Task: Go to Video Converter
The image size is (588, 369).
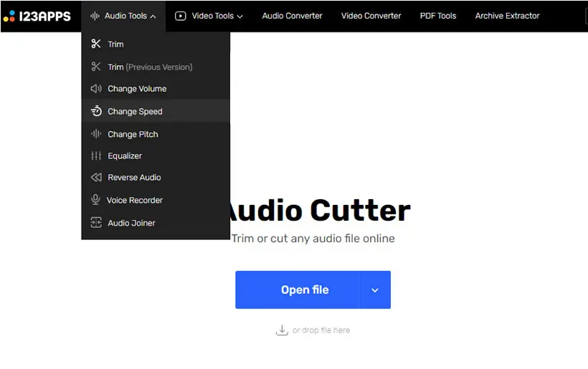Action: pos(371,16)
